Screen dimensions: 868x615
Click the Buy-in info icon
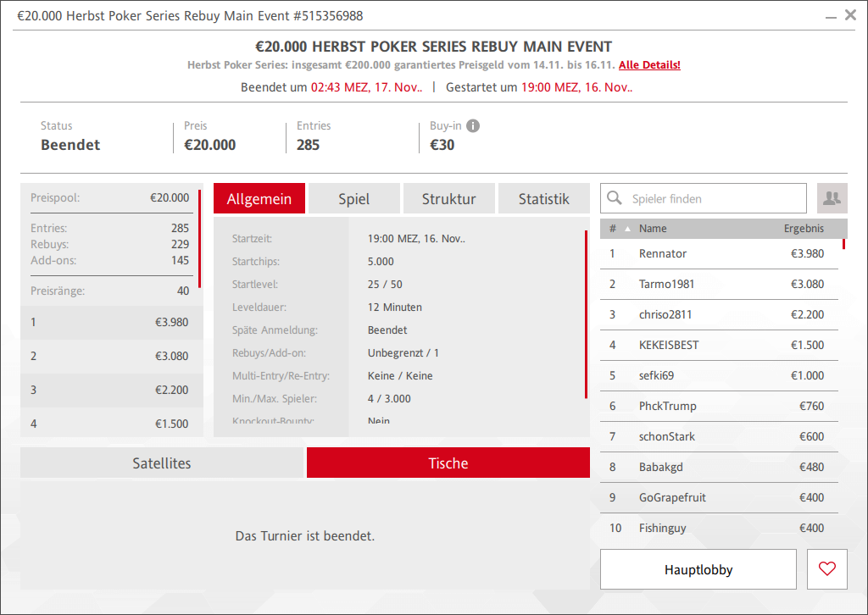[x=473, y=126]
